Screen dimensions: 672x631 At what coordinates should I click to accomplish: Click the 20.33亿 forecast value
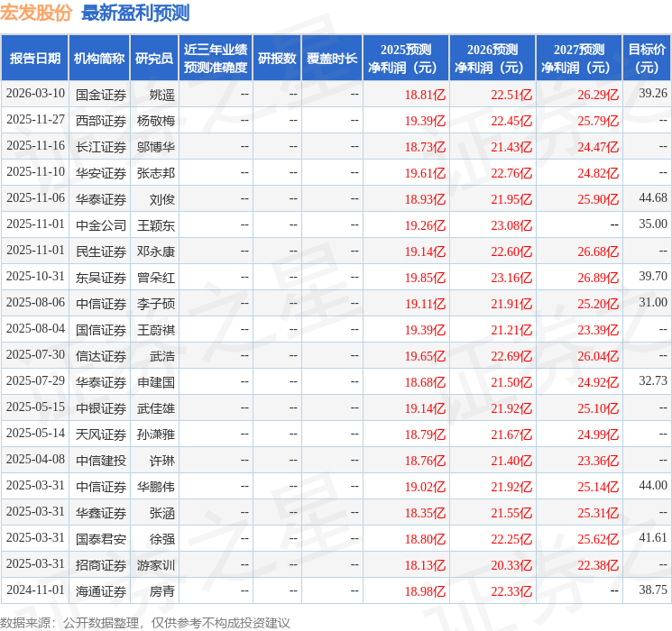coord(511,565)
